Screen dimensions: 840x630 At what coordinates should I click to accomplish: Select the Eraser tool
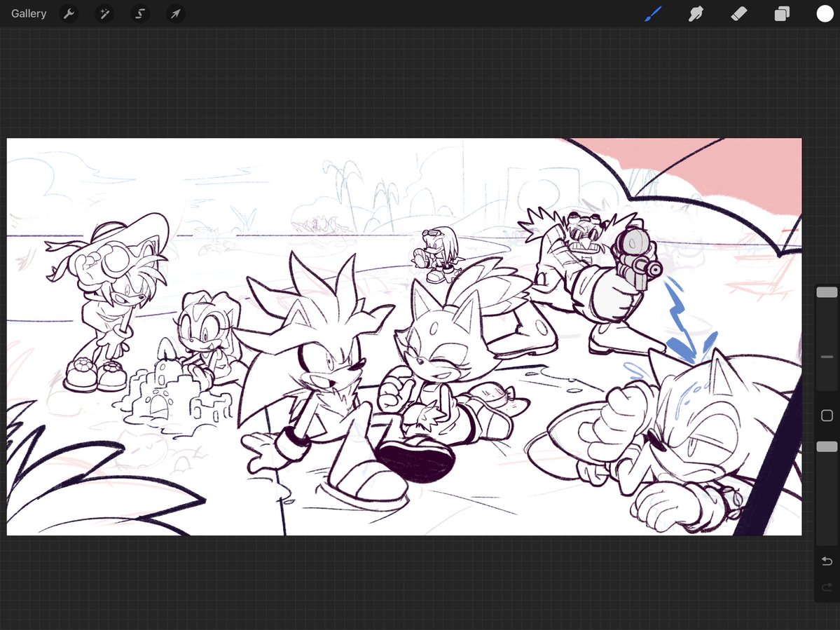point(738,13)
